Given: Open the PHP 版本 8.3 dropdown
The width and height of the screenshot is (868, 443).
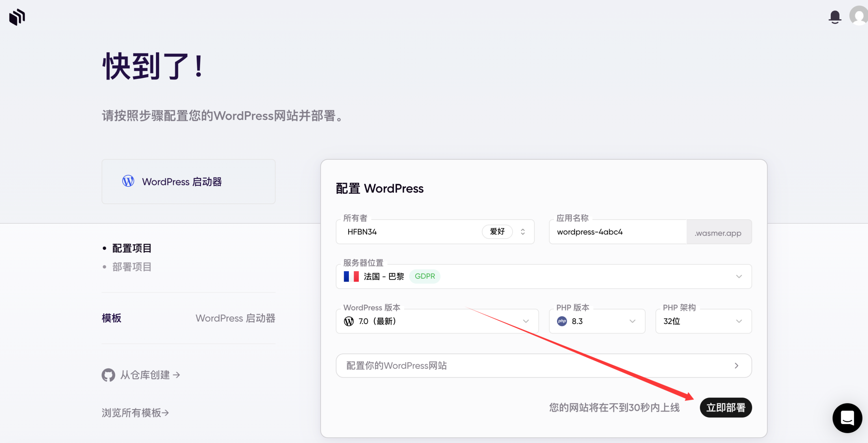Looking at the screenshot, I should [x=597, y=321].
